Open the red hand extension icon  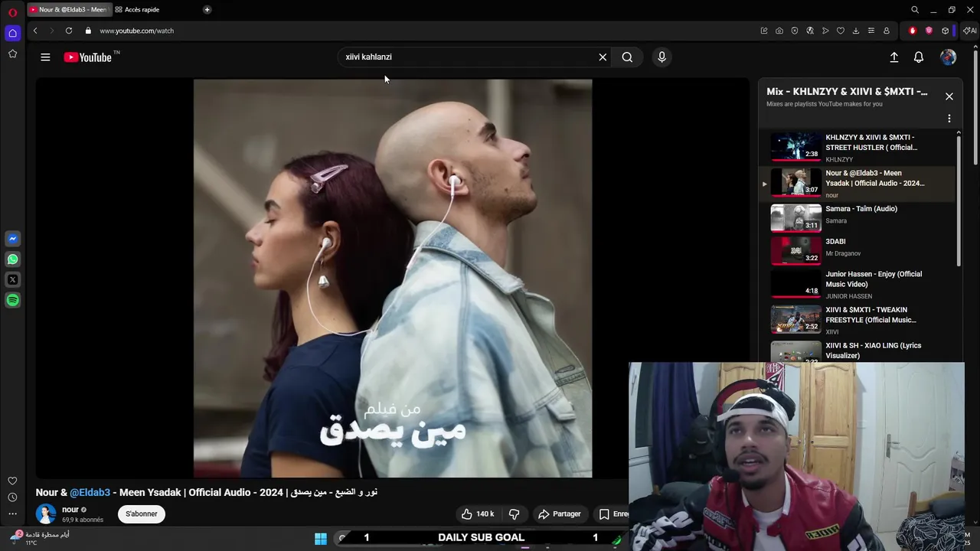pyautogui.click(x=913, y=31)
